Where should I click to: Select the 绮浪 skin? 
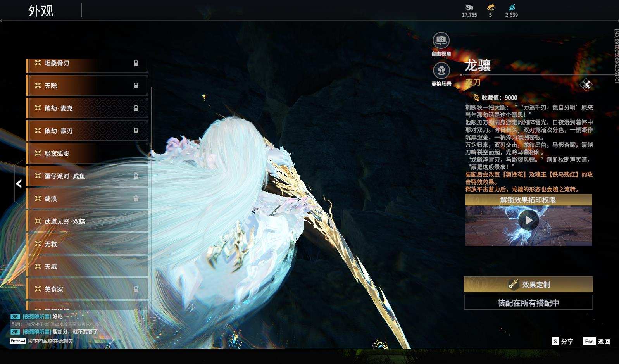[88, 198]
